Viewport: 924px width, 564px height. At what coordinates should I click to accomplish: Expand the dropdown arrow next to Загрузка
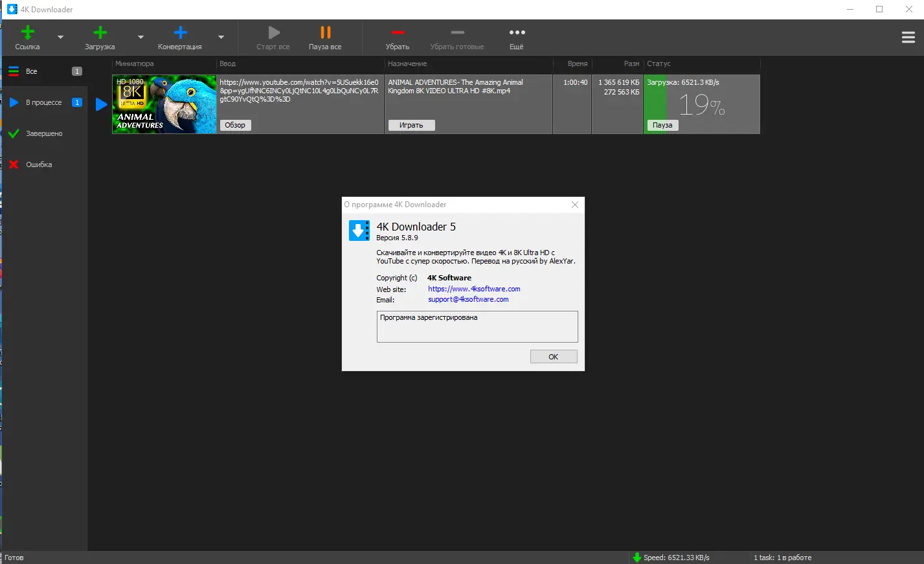(141, 38)
